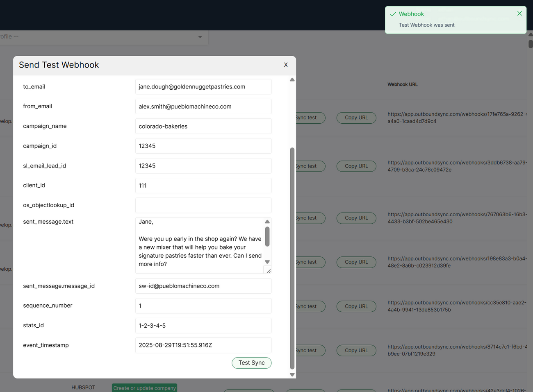Select the campaign_name field showing colorado-bakeries
533x392 pixels.
tap(203, 126)
